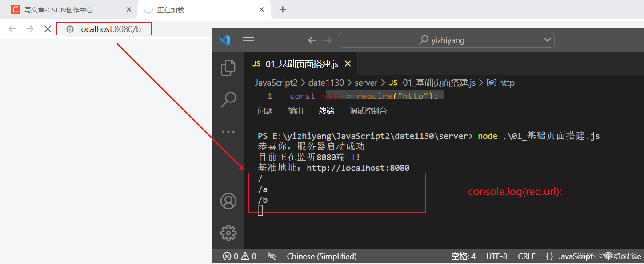Open the Accounts icon in VS Code
Viewport: 644px width, 264px height.
tap(228, 201)
